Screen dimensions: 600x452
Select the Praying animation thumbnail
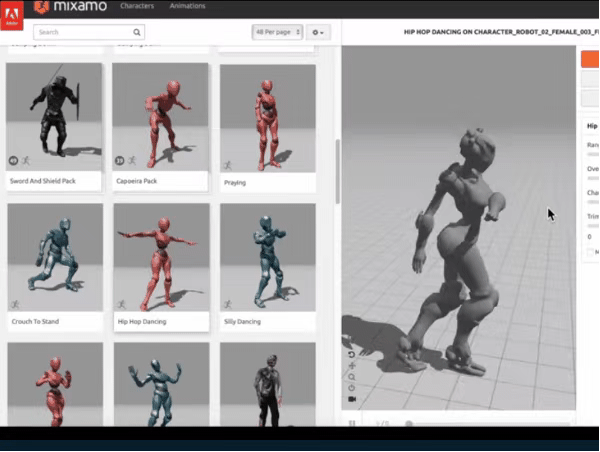pyautogui.click(x=268, y=118)
